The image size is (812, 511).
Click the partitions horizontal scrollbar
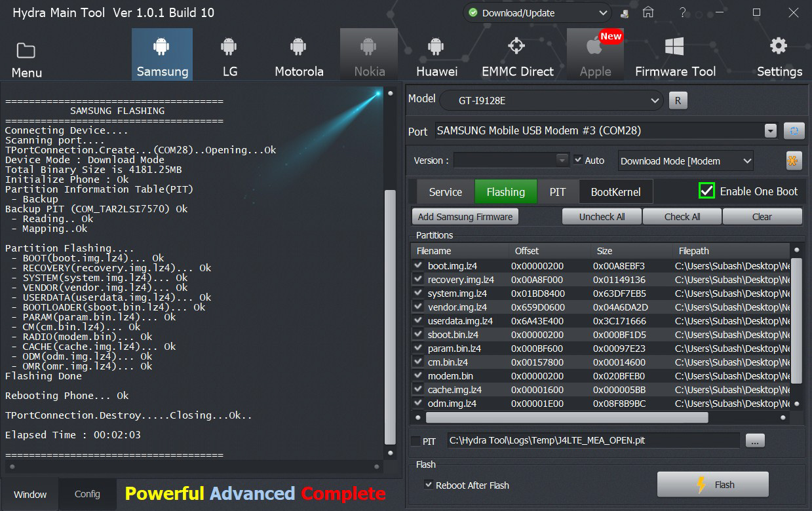[x=567, y=417]
